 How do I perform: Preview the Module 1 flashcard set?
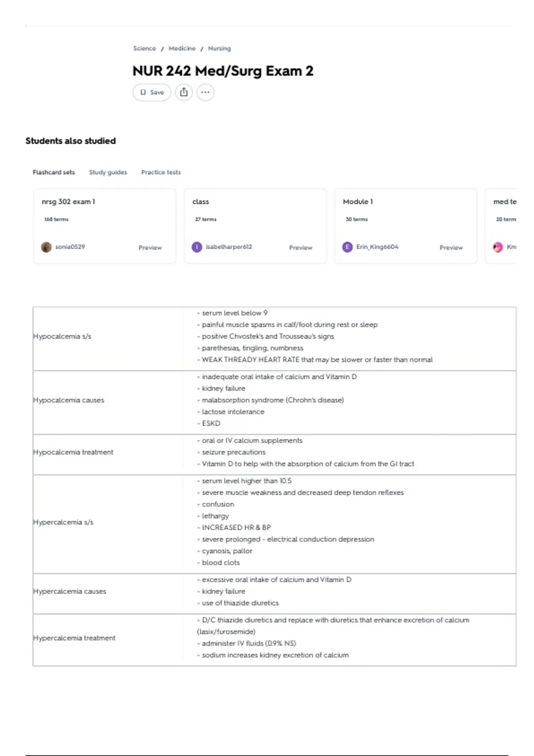click(451, 248)
